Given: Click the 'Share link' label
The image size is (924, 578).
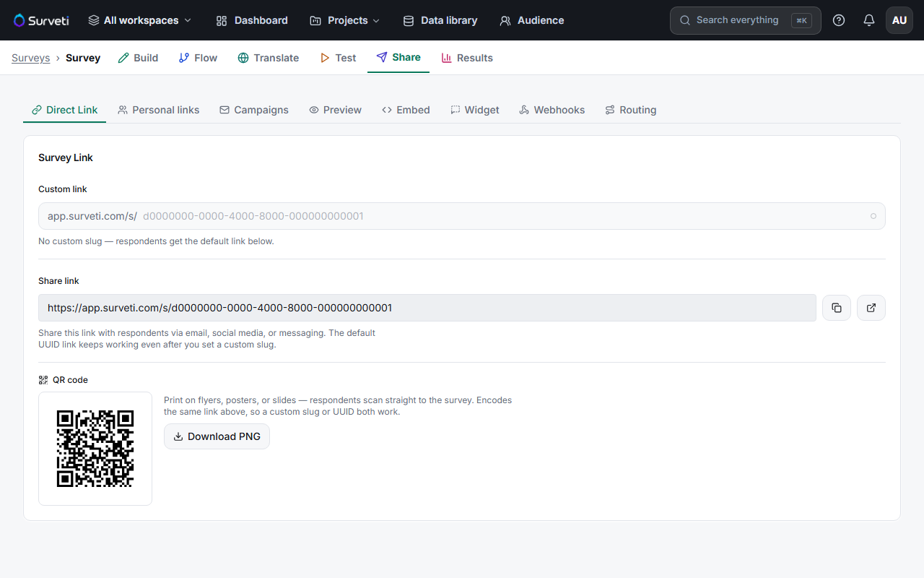Looking at the screenshot, I should click(x=58, y=281).
